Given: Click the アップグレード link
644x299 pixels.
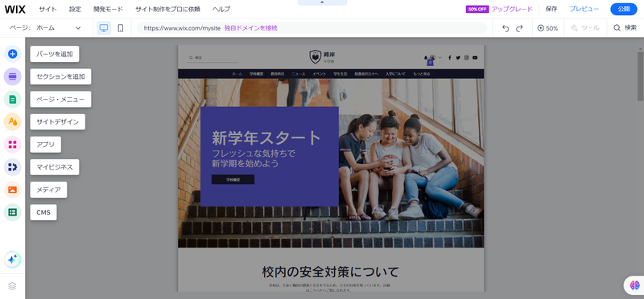Looking at the screenshot, I should click(512, 9).
